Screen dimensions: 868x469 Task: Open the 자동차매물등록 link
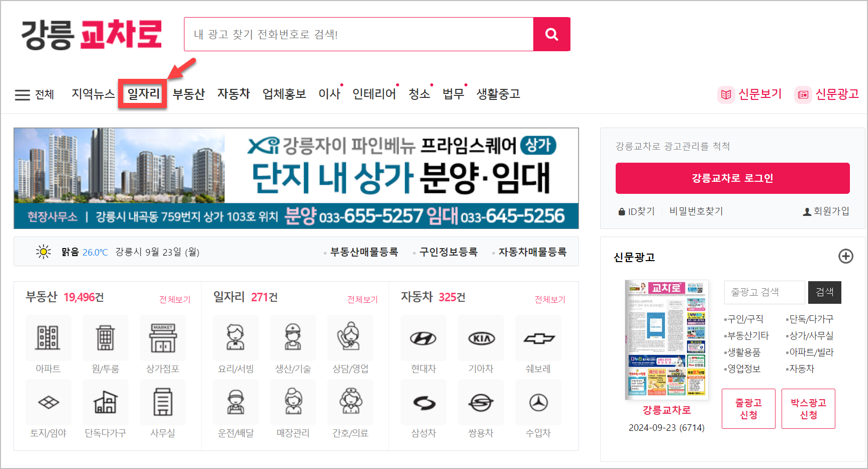[x=532, y=252]
